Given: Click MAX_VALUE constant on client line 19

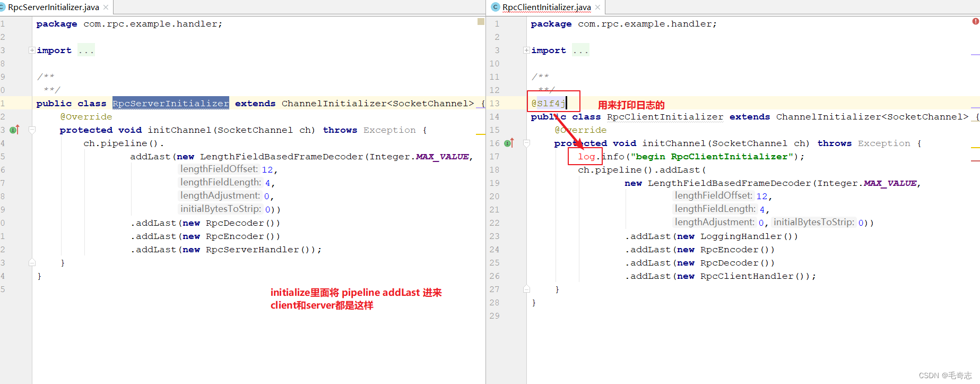Looking at the screenshot, I should pyautogui.click(x=890, y=183).
